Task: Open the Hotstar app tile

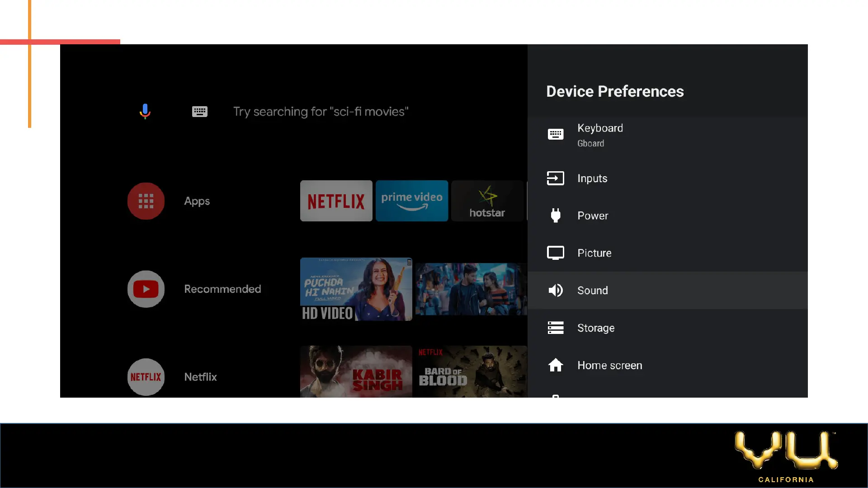Action: 487,201
